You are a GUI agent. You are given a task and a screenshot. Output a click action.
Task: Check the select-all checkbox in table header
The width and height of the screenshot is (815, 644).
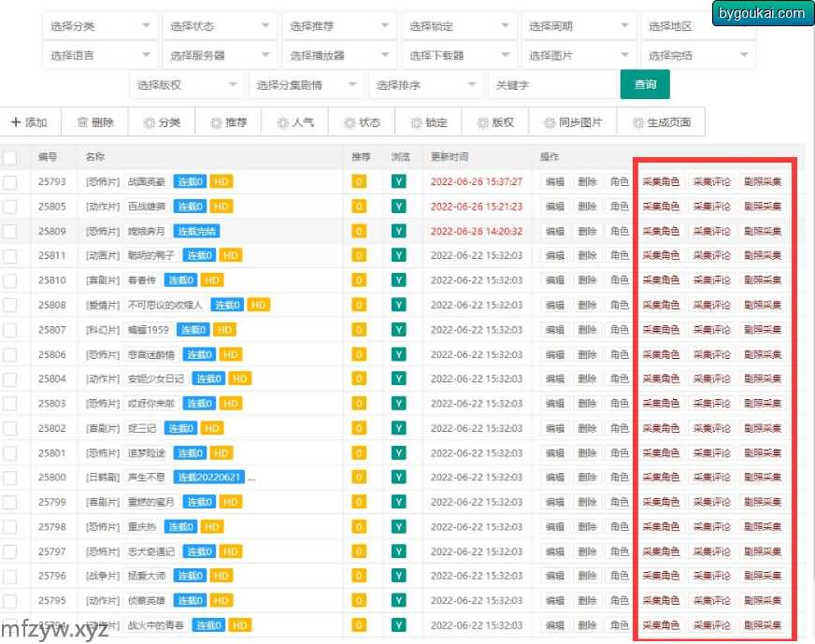pyautogui.click(x=10, y=157)
